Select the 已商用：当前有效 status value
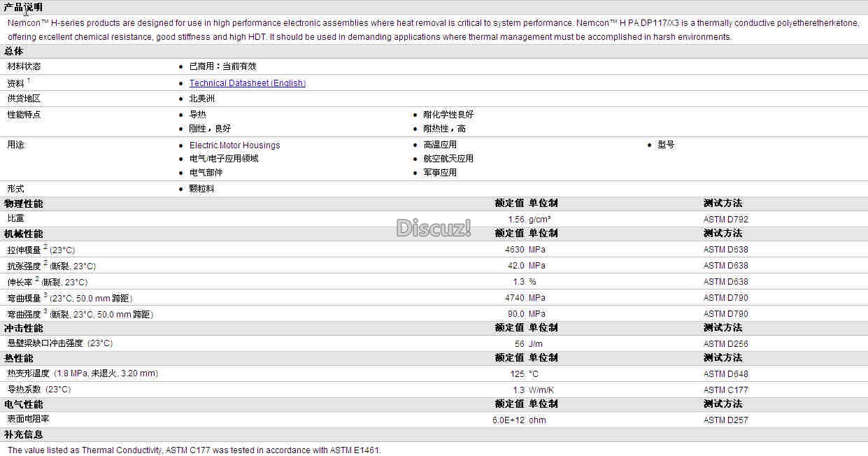Screen dimensions: 868x456 [x=222, y=66]
